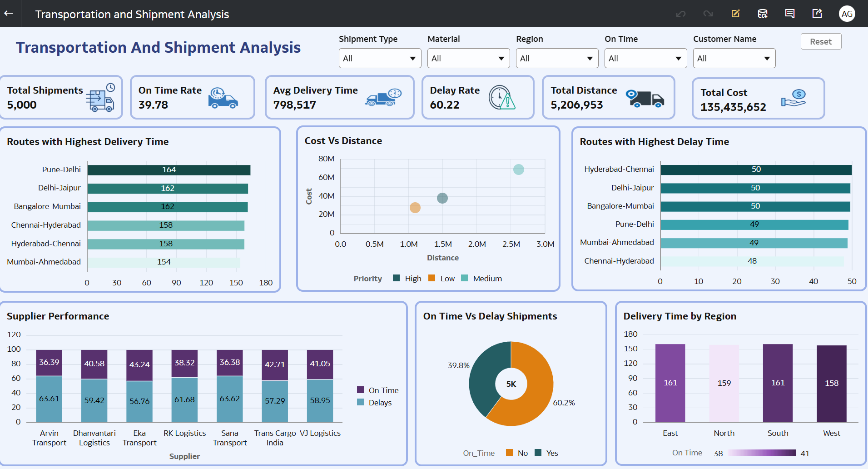Open the comments notes icon
The image size is (868, 469).
coord(790,14)
